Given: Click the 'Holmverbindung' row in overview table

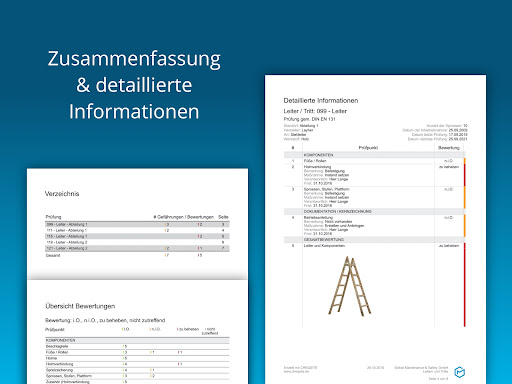Looking at the screenshot, I should pos(137,364).
